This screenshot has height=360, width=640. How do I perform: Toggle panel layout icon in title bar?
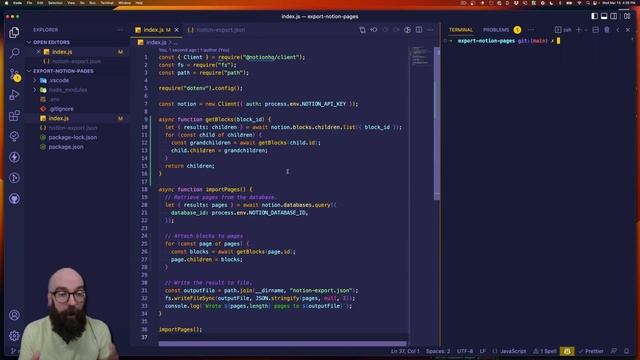(604, 16)
